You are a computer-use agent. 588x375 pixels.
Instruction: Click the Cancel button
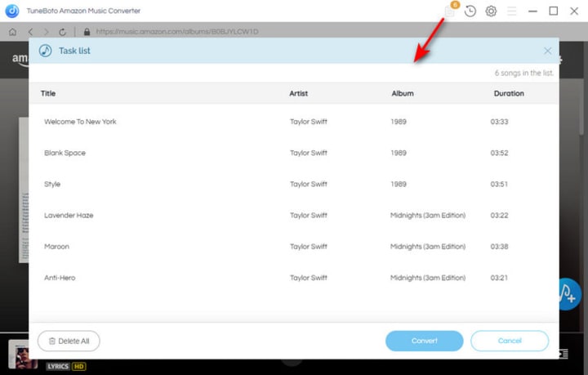(510, 341)
